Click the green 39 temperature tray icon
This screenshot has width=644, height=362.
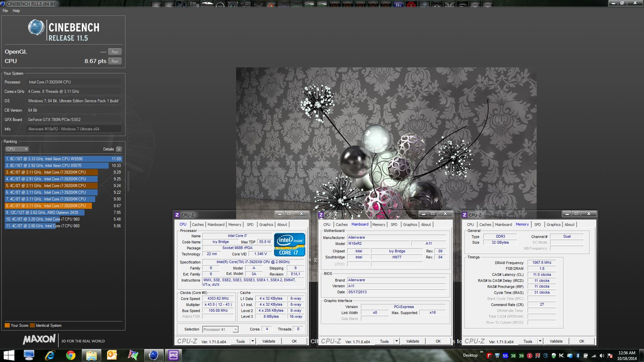click(521, 356)
